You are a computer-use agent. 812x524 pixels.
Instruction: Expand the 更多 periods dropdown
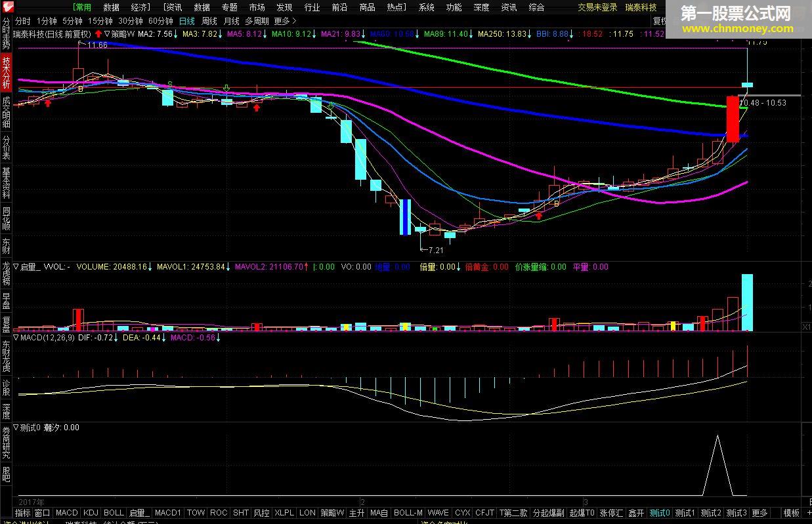286,21
